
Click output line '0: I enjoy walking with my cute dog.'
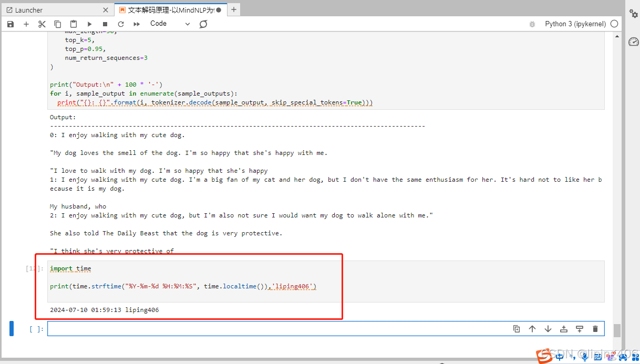pyautogui.click(x=117, y=135)
